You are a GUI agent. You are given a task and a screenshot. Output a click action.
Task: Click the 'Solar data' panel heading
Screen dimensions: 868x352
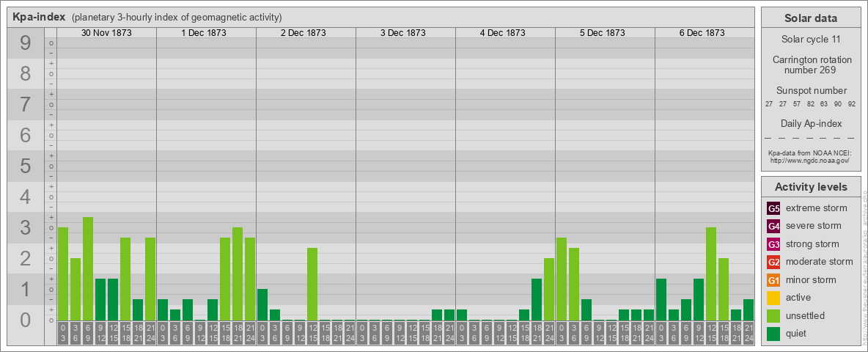pyautogui.click(x=811, y=18)
